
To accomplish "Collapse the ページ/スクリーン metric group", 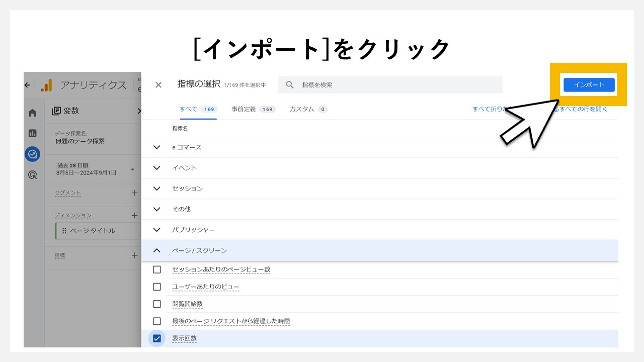I will 156,250.
